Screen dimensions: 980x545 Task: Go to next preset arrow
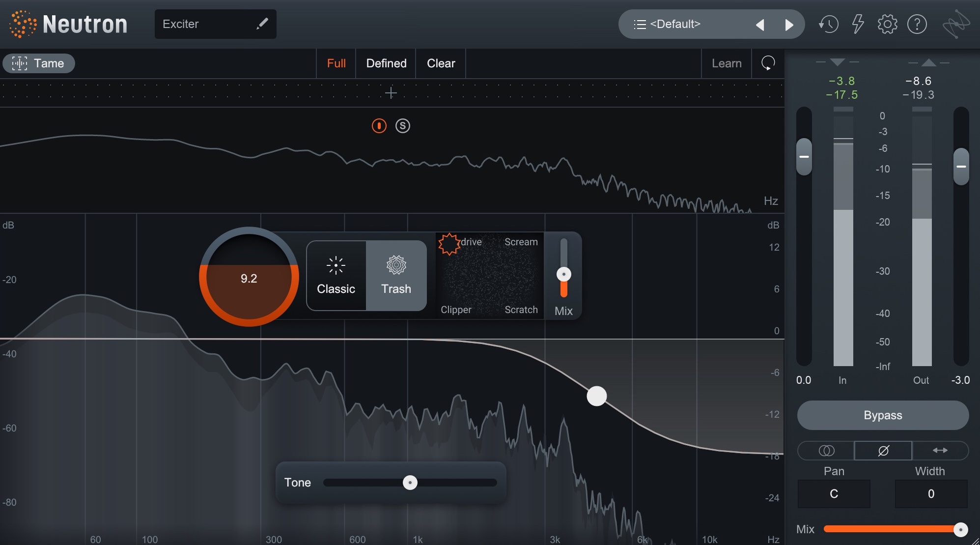coord(789,25)
